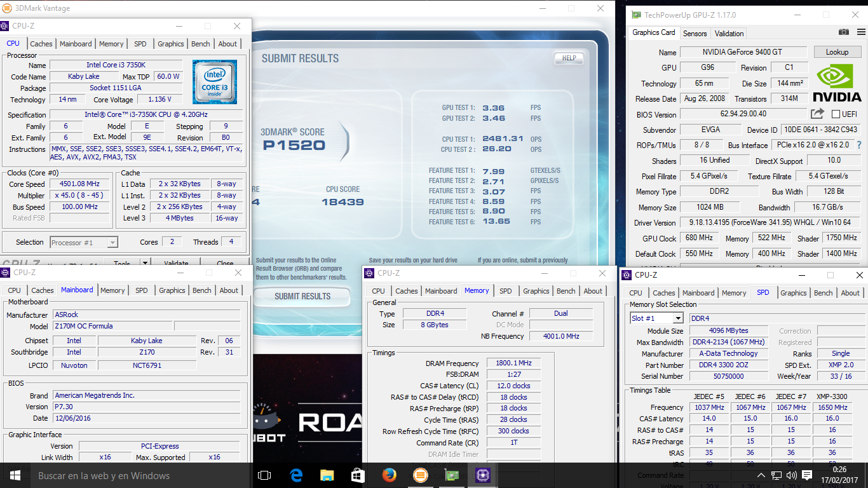Click the GPU Clock 680 MHz field
868x488 pixels.
pos(699,238)
